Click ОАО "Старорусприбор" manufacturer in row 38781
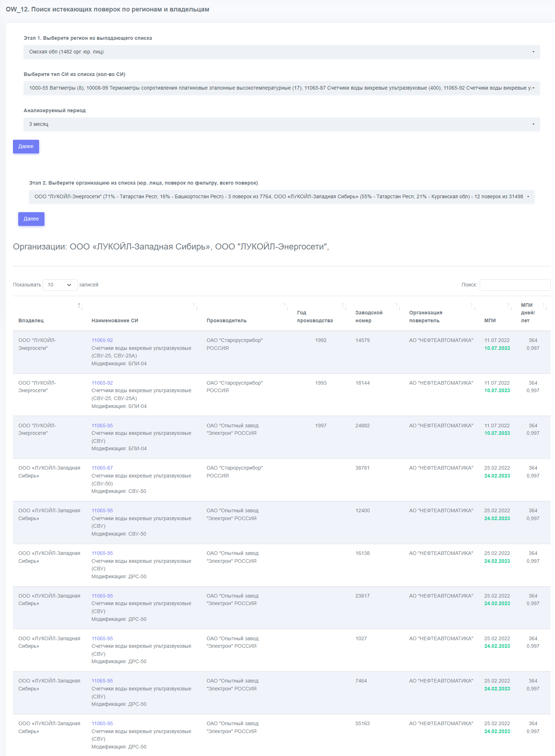This screenshot has width=555, height=756. click(234, 472)
